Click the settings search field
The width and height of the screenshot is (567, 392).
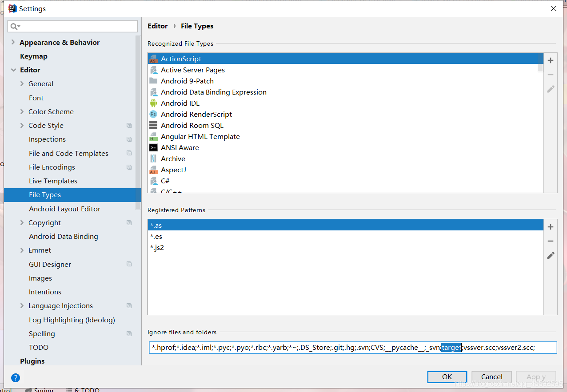72,26
